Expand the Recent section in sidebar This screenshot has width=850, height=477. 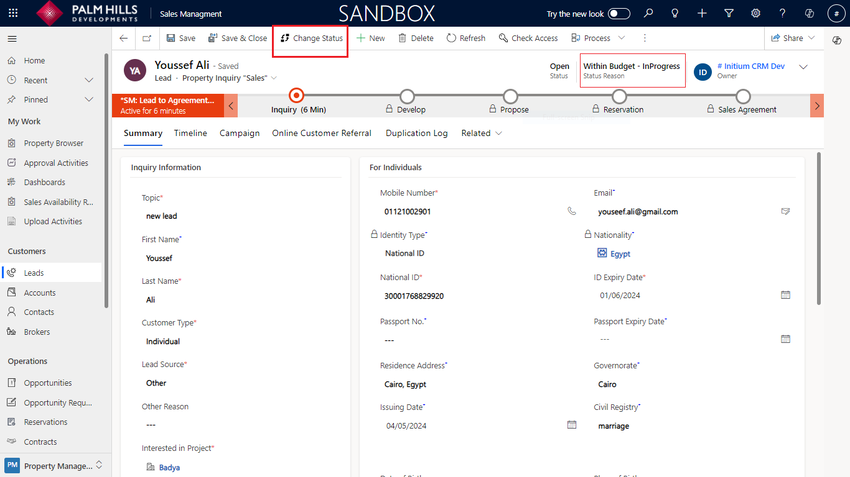(89, 80)
